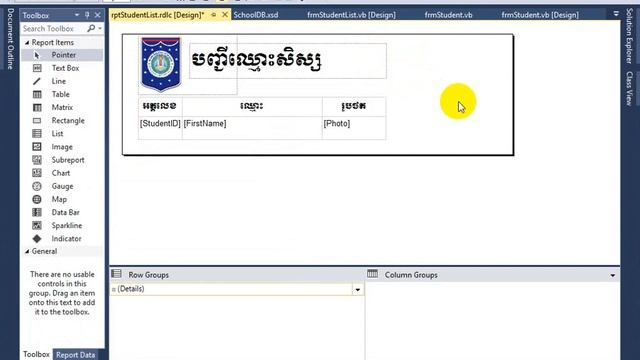This screenshot has height=360, width=640.
Task: Select the Toolbox bottom tab
Action: (36, 354)
